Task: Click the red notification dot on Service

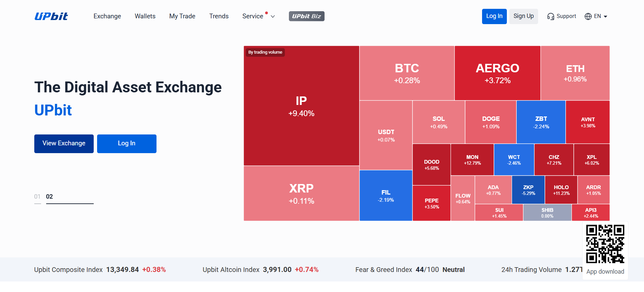Action: pos(266,12)
